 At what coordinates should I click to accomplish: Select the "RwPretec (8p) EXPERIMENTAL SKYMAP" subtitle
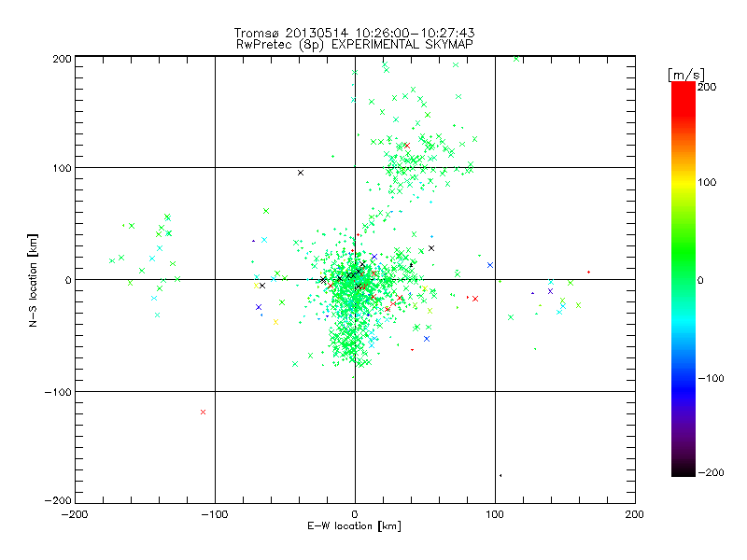click(354, 44)
